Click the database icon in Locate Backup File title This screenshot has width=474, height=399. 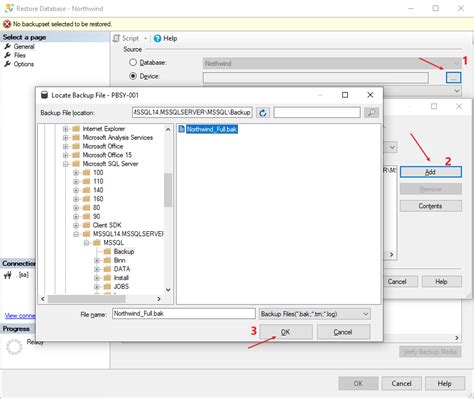click(x=44, y=95)
